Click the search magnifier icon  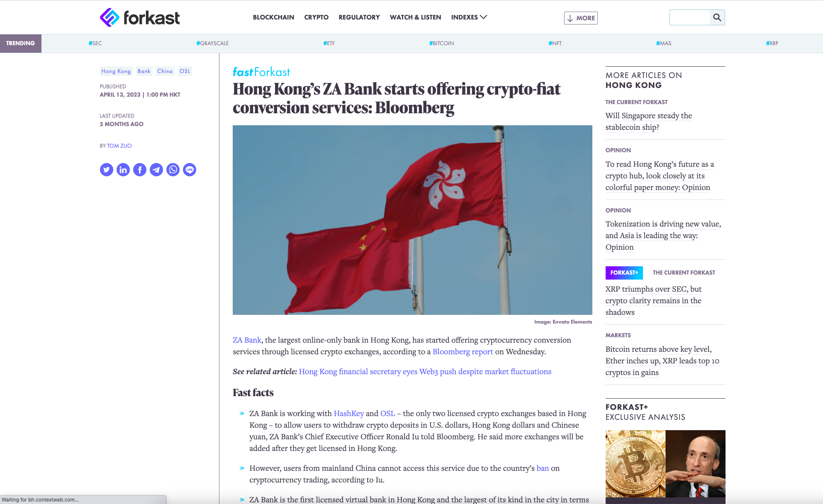coord(717,17)
